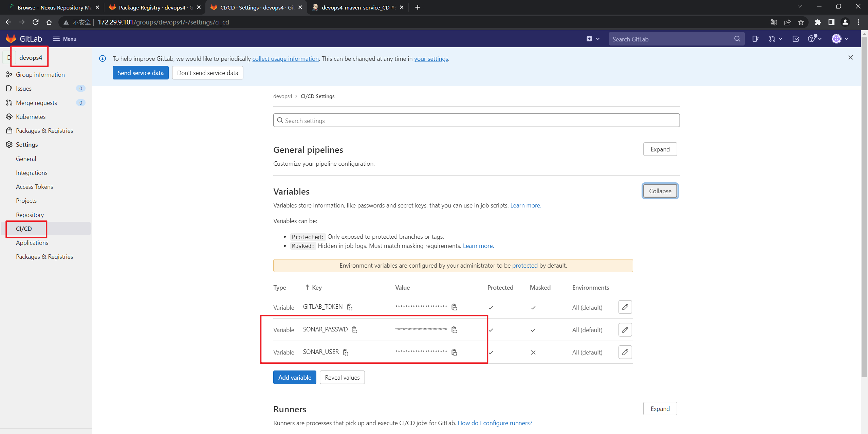Bookmark this page with the star icon
The width and height of the screenshot is (868, 434).
(801, 22)
